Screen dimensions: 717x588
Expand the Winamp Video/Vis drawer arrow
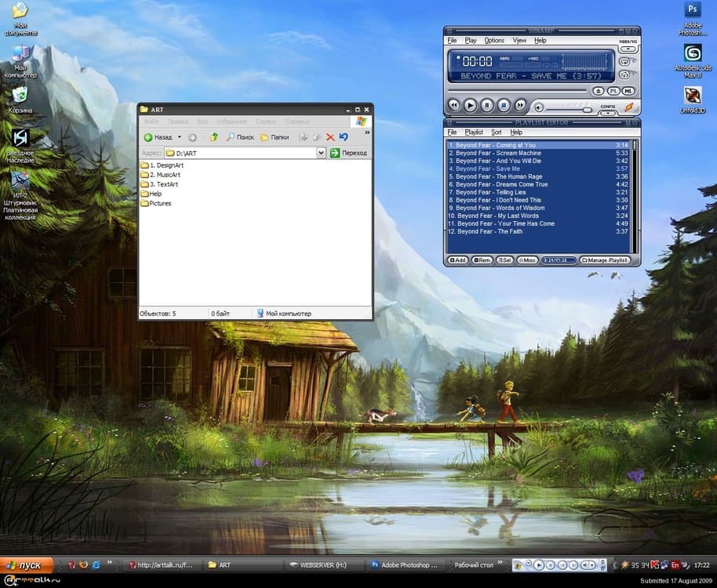(628, 49)
